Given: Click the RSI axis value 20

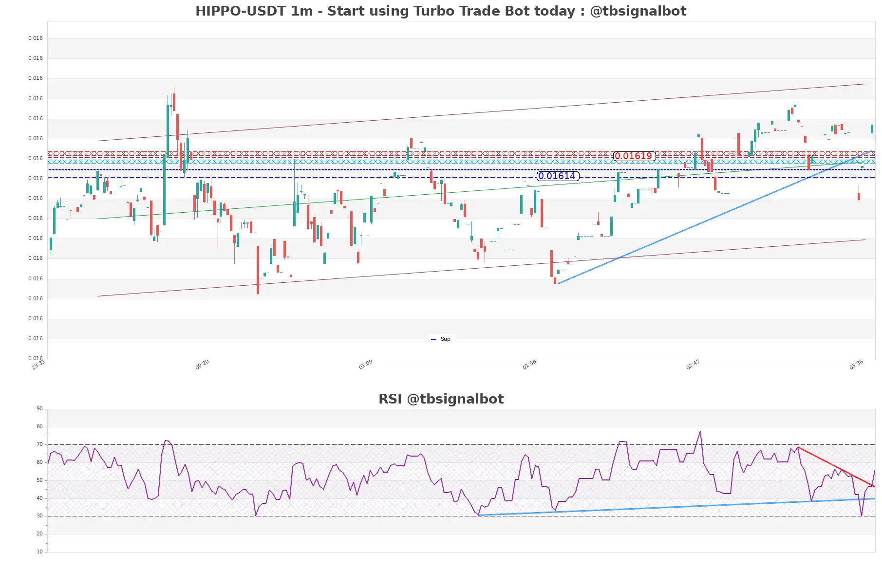Looking at the screenshot, I should click(x=39, y=534).
